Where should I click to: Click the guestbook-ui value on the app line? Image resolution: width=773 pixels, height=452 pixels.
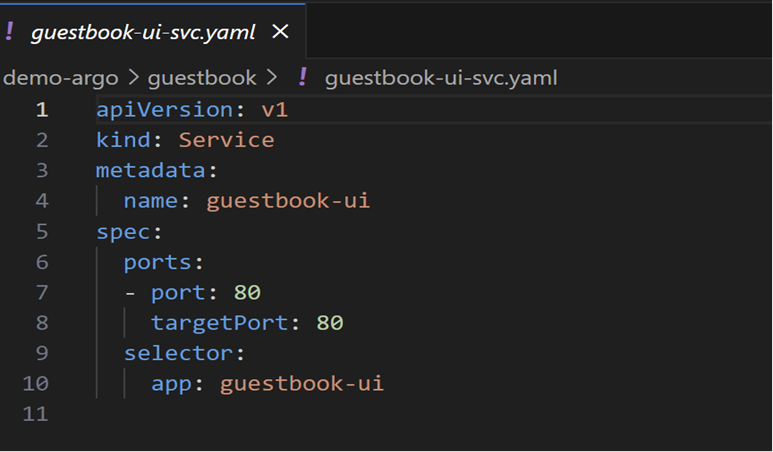point(302,383)
